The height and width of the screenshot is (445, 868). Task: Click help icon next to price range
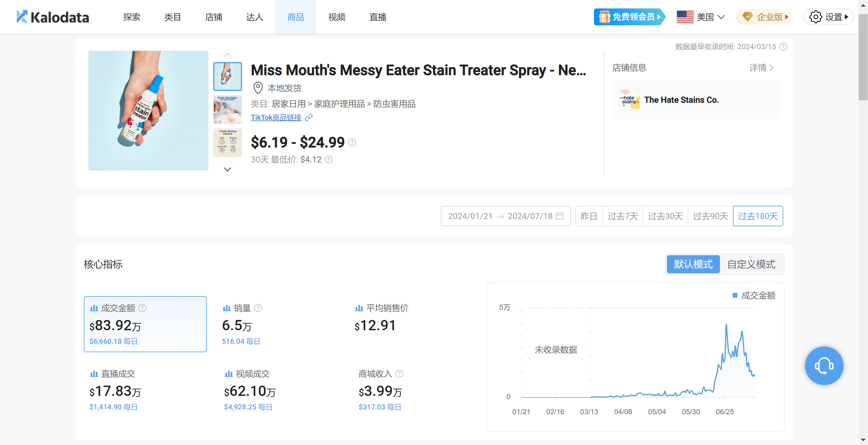pyautogui.click(x=352, y=143)
